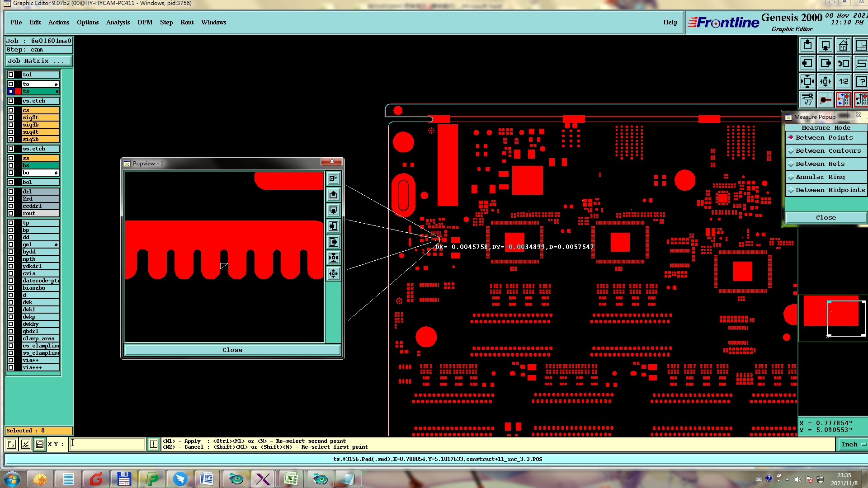Click the question mark query icon
The width and height of the screenshot is (868, 488).
click(861, 82)
